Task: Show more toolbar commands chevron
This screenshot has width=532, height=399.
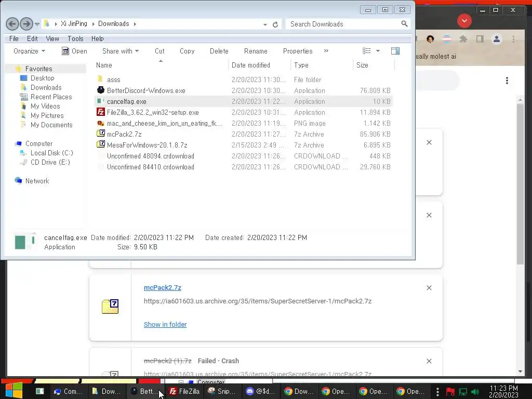Action: [326, 51]
